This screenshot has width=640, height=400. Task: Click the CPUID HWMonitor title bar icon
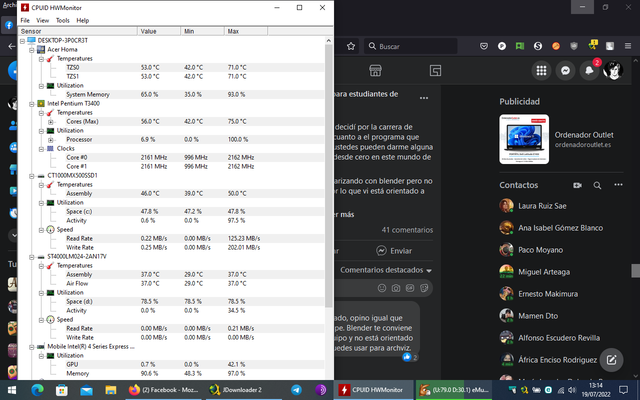[x=25, y=8]
